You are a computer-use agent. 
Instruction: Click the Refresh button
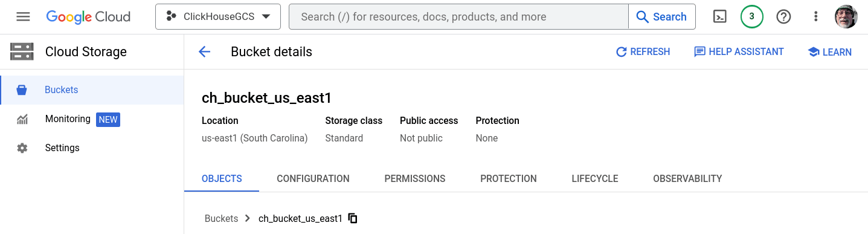click(643, 52)
